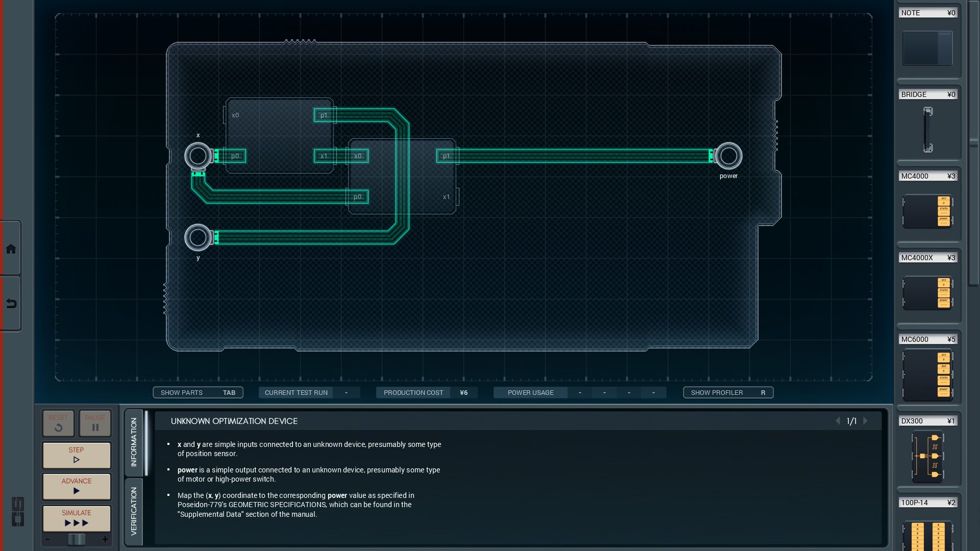Select the DX300 expander part
Image resolution: width=980 pixels, height=551 pixels.
927,456
